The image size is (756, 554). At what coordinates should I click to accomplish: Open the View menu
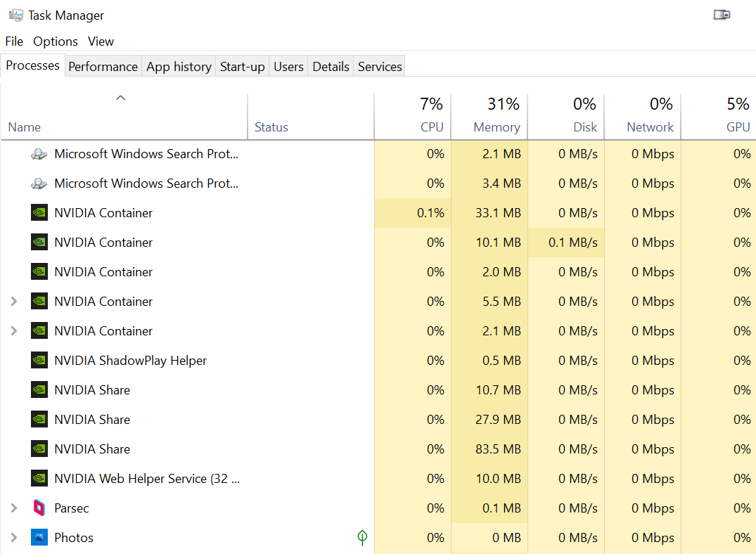[x=101, y=41]
